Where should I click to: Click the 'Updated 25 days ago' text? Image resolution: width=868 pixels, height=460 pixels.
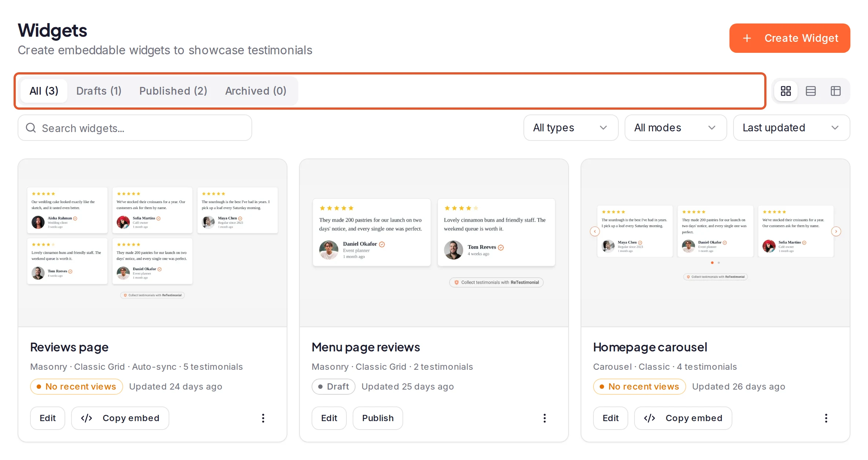[x=408, y=387]
